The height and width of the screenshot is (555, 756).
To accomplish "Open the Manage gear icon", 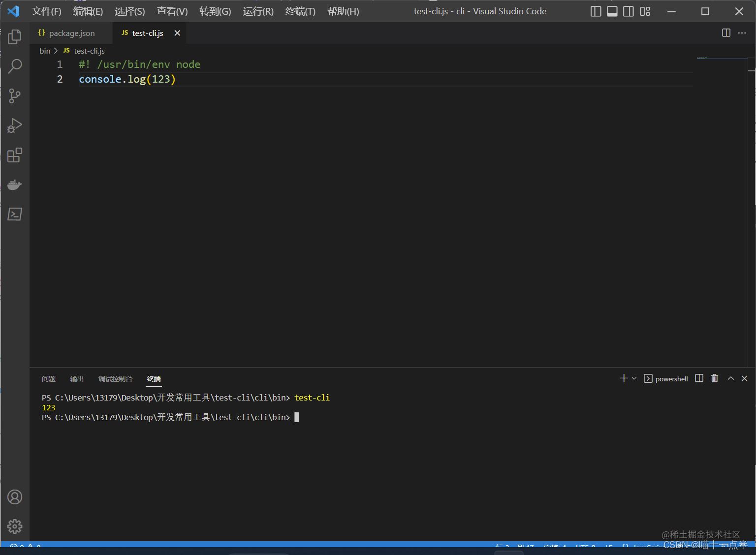I will (x=15, y=526).
